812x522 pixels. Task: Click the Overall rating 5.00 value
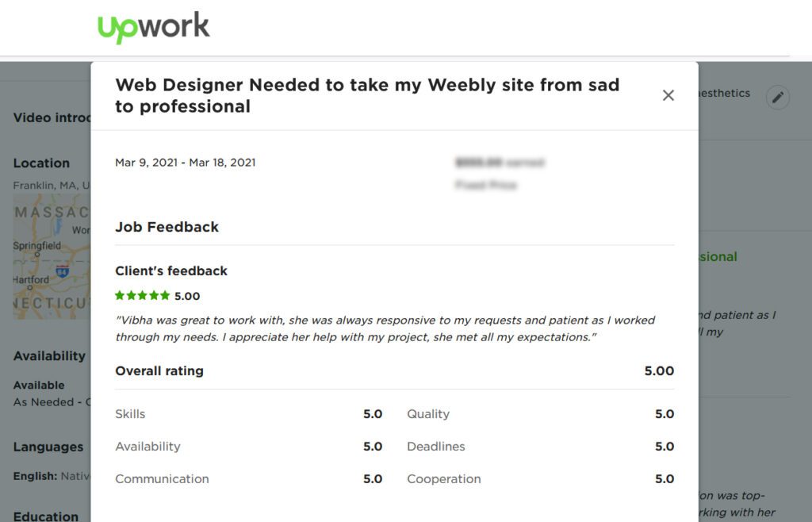pos(659,370)
